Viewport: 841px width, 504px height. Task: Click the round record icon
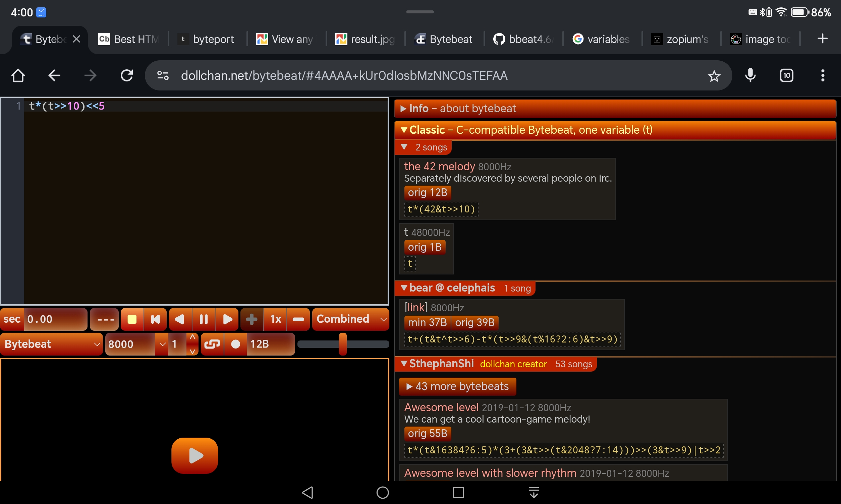tap(235, 344)
